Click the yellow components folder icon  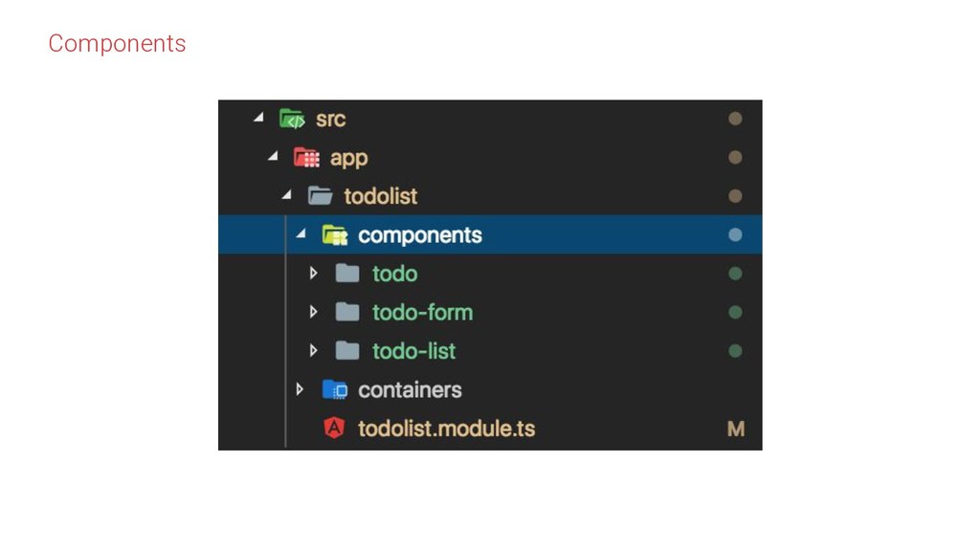pos(334,234)
